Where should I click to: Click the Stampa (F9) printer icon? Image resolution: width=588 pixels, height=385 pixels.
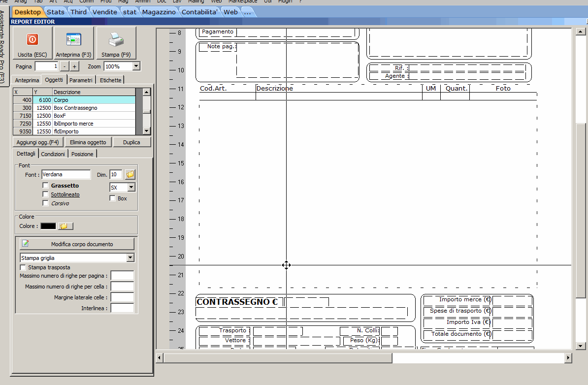click(116, 40)
